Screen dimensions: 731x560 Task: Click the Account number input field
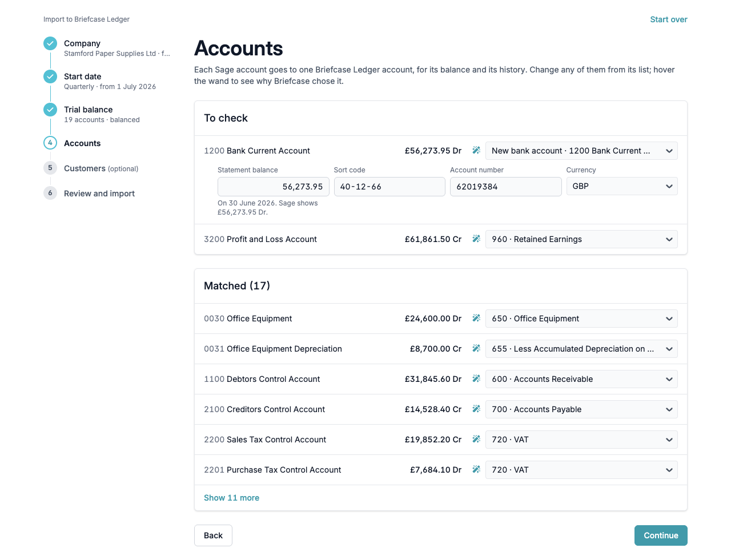(x=506, y=187)
